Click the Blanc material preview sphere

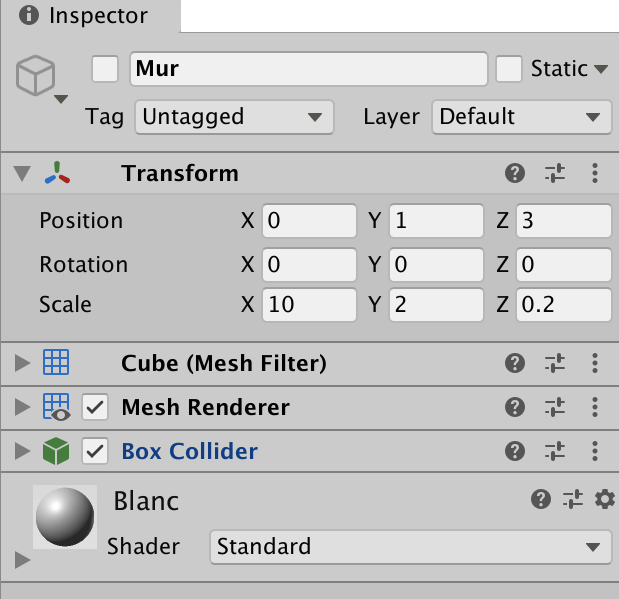[65, 517]
